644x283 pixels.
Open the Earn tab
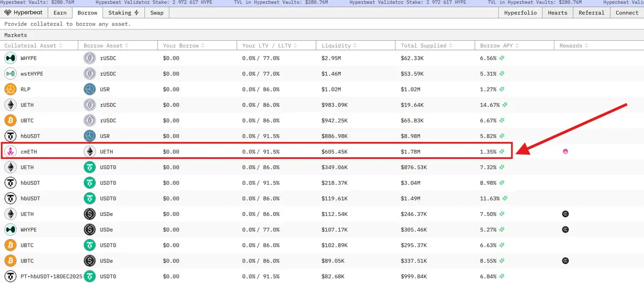pos(60,13)
